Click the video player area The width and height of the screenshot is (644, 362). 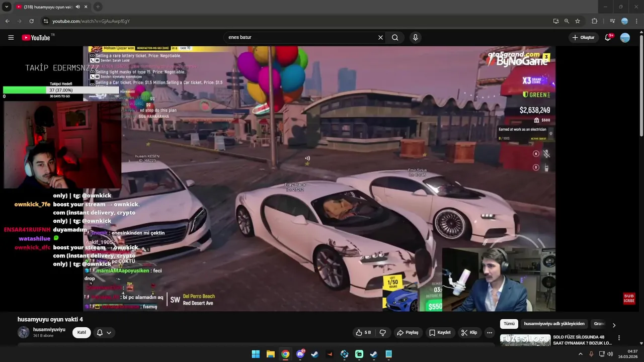click(x=319, y=178)
